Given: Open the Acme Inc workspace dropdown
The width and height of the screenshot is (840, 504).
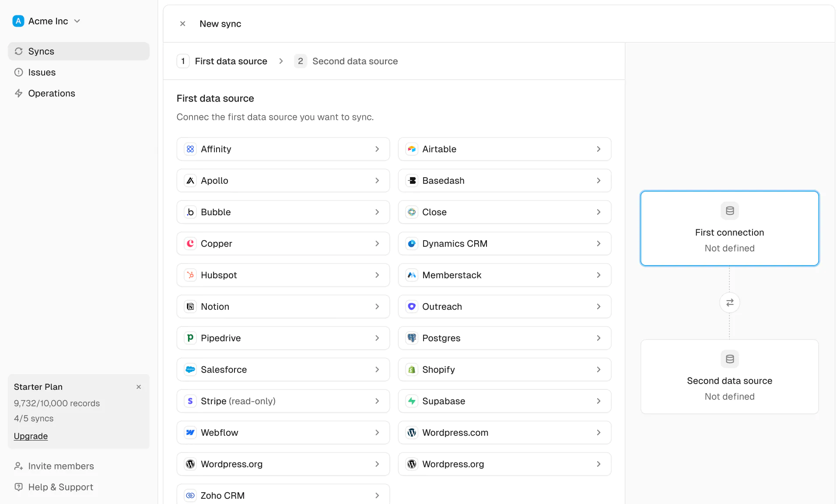Looking at the screenshot, I should coord(46,21).
